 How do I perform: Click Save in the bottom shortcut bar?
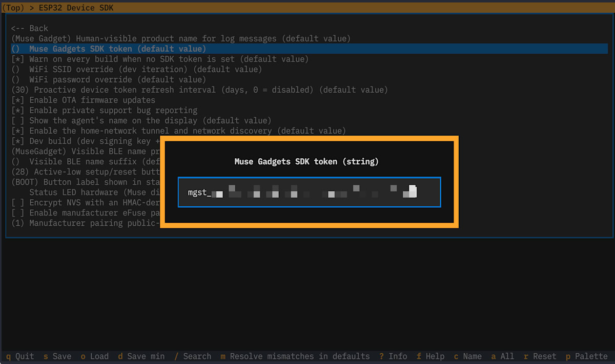57,356
